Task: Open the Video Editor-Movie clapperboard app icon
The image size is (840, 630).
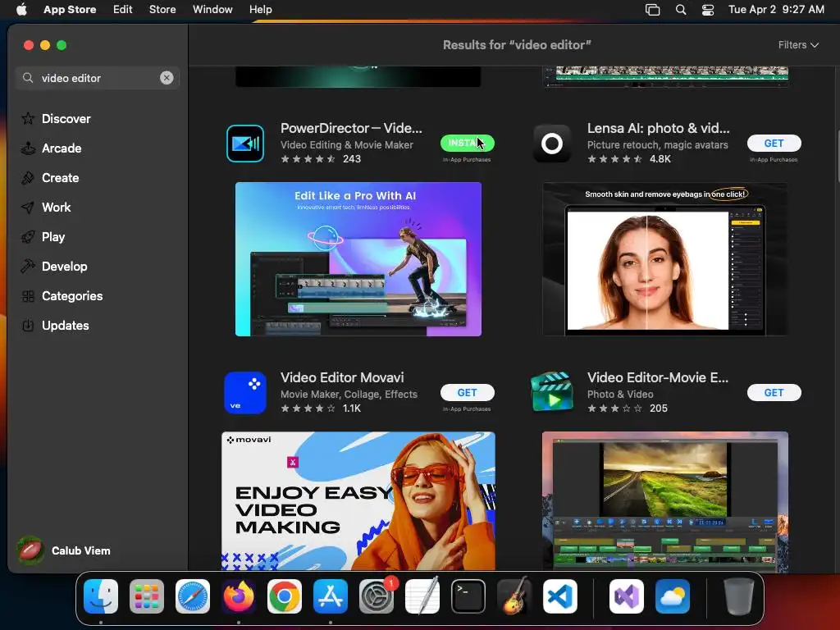Action: (552, 393)
